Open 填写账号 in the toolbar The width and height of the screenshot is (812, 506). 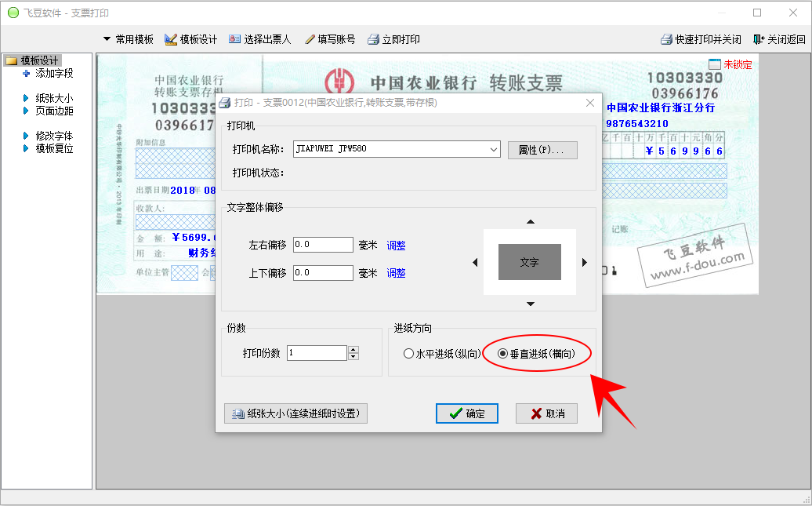pos(336,39)
